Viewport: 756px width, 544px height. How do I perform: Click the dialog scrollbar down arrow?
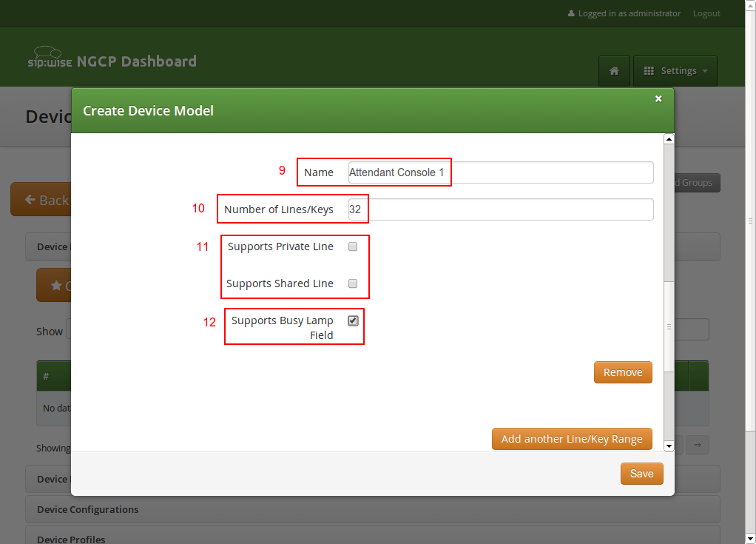coord(669,446)
